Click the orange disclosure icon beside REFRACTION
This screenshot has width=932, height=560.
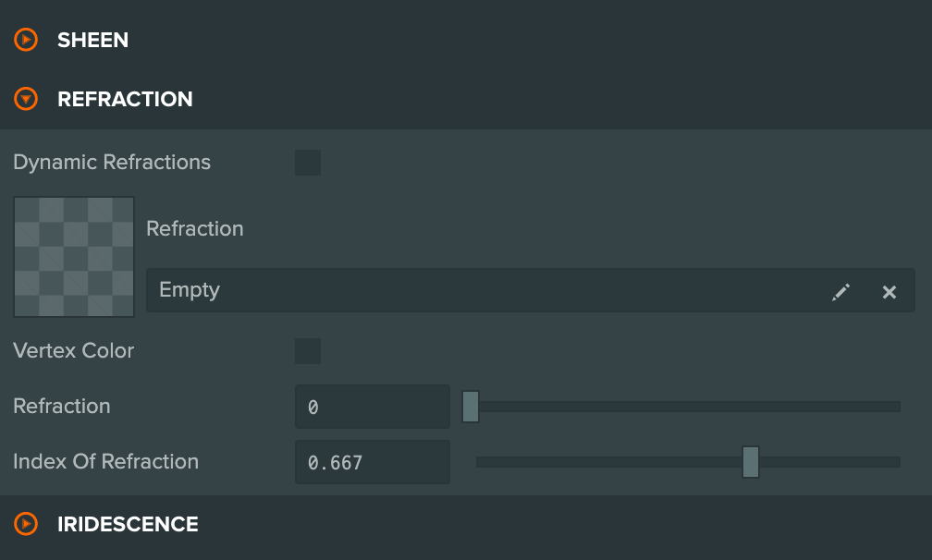[x=25, y=99]
